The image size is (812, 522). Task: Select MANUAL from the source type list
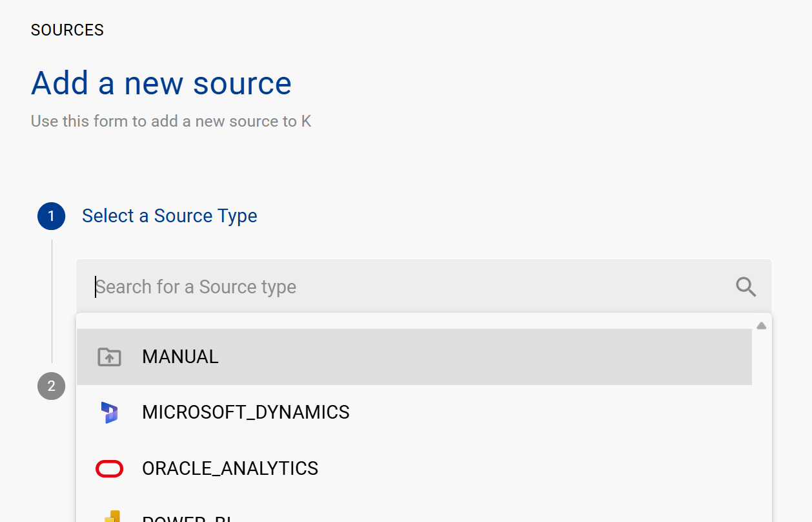point(180,357)
